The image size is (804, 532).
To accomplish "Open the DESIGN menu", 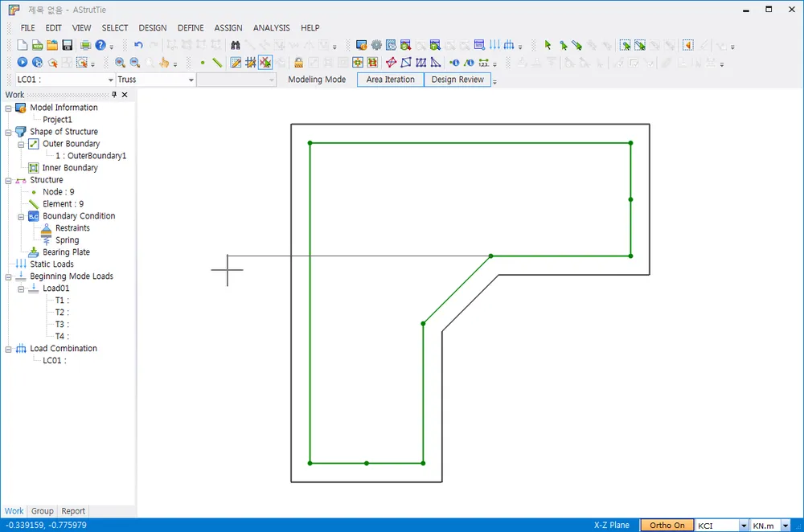I will click(152, 27).
